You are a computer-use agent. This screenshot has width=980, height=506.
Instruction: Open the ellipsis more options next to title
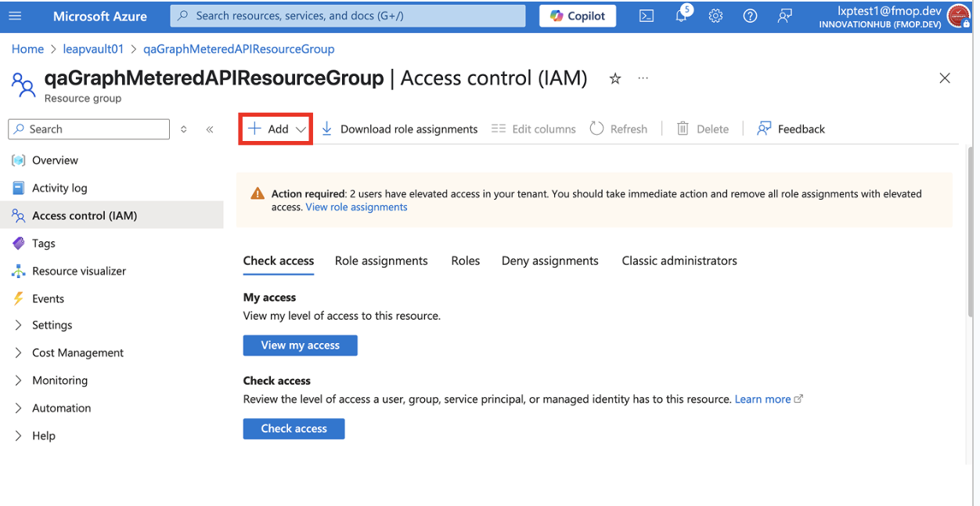pos(643,78)
